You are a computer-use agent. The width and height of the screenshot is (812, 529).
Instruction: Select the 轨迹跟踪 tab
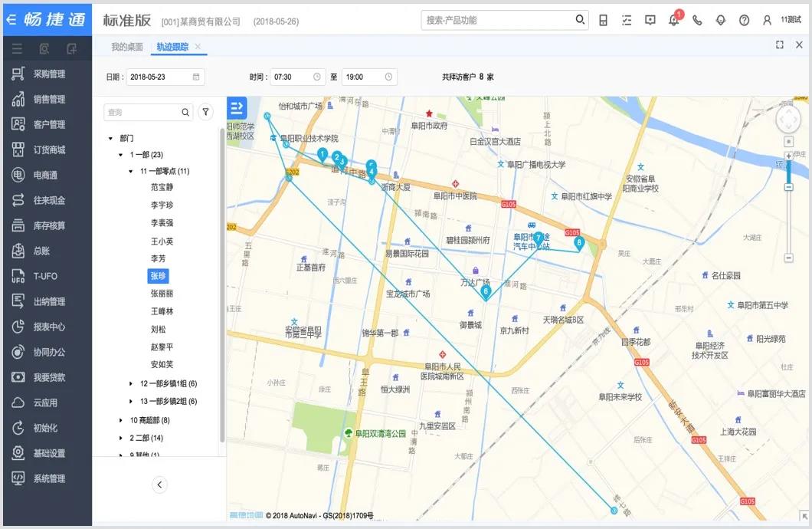coord(172,47)
